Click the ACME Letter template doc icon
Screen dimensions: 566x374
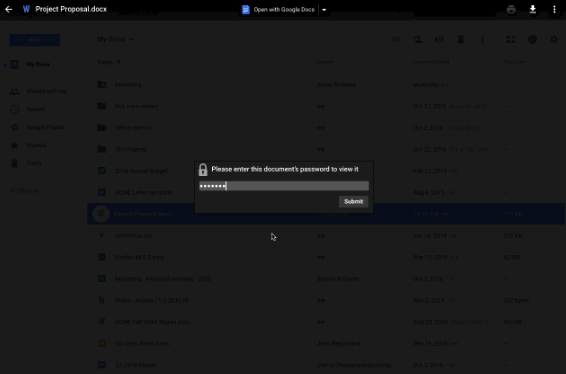click(102, 192)
